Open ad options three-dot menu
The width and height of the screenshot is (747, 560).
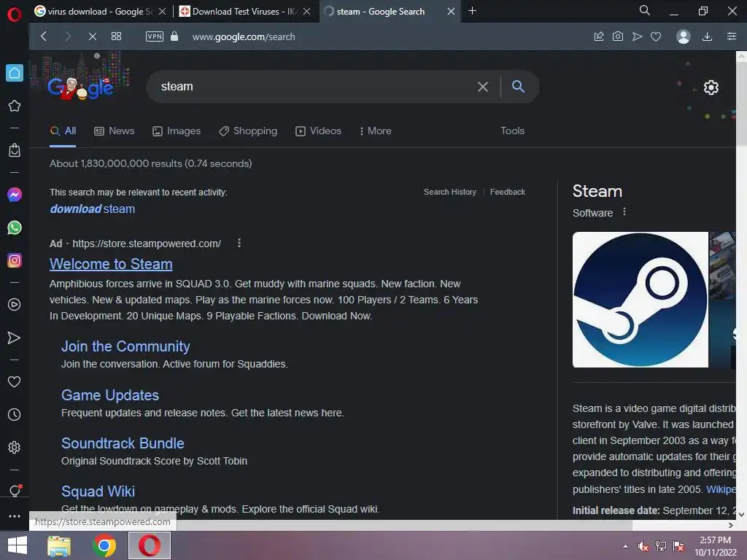(239, 243)
